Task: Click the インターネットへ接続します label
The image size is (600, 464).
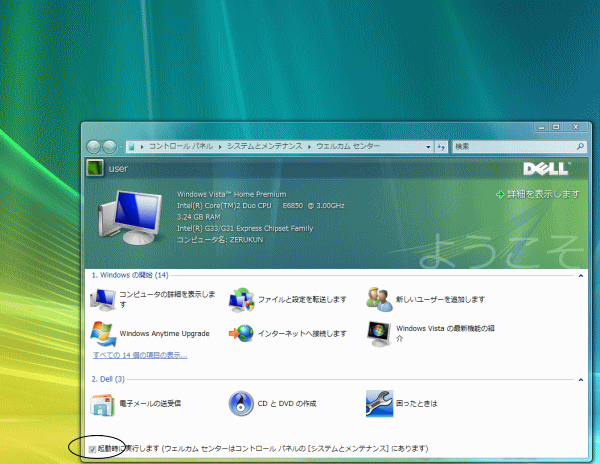Action: pos(302,334)
